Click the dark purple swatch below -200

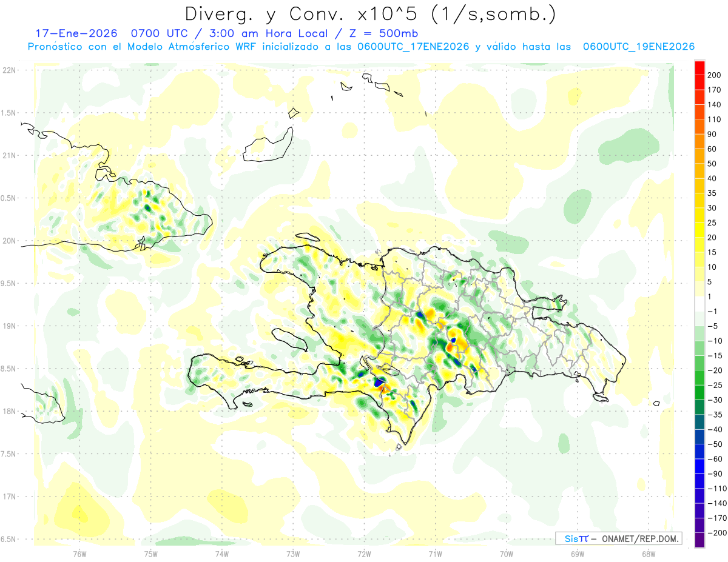click(x=699, y=540)
